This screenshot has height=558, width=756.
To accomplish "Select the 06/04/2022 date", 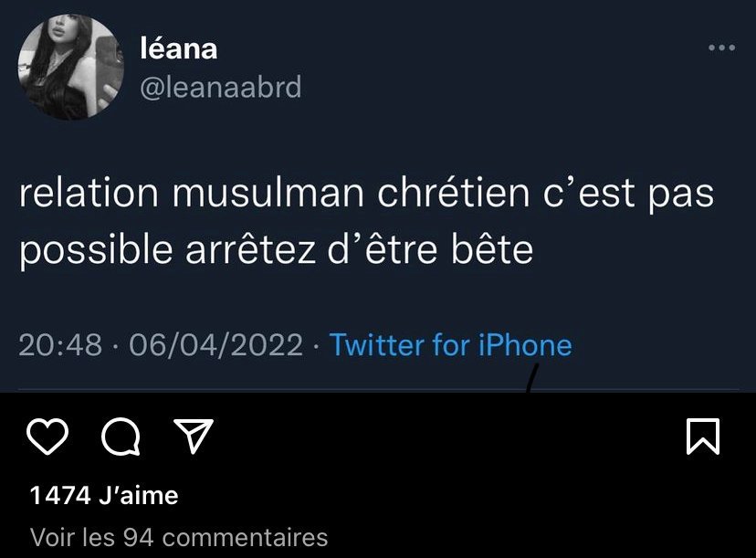I will coord(215,345).
